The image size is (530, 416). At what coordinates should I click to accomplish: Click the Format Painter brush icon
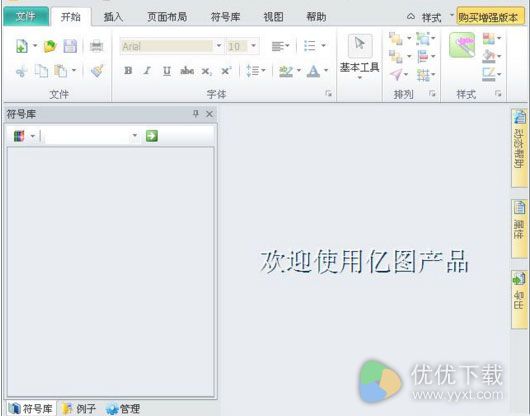pos(97,71)
